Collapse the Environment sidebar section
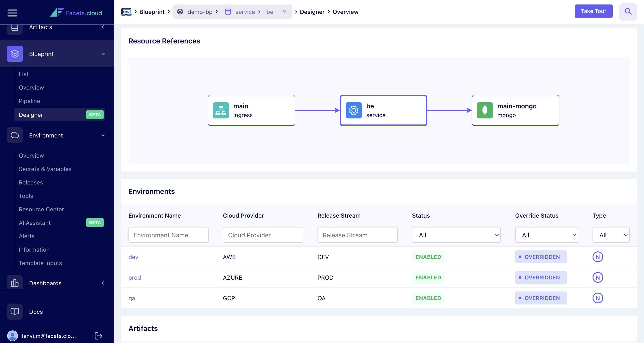 tap(103, 135)
